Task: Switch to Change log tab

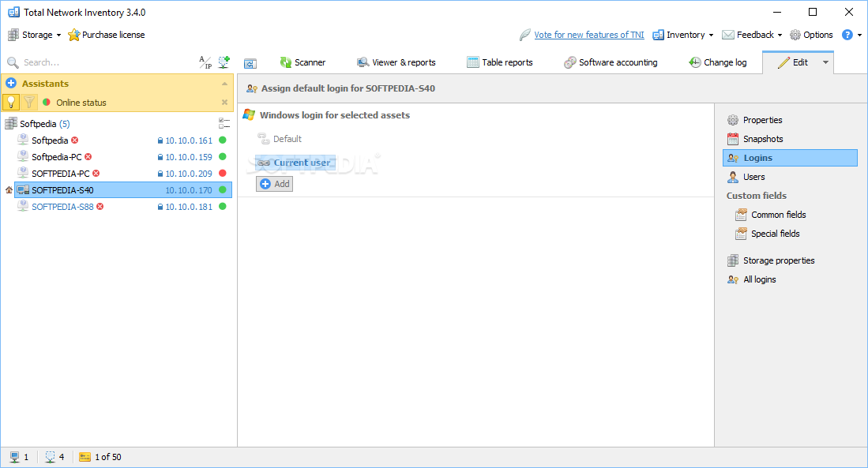Action: [x=718, y=62]
